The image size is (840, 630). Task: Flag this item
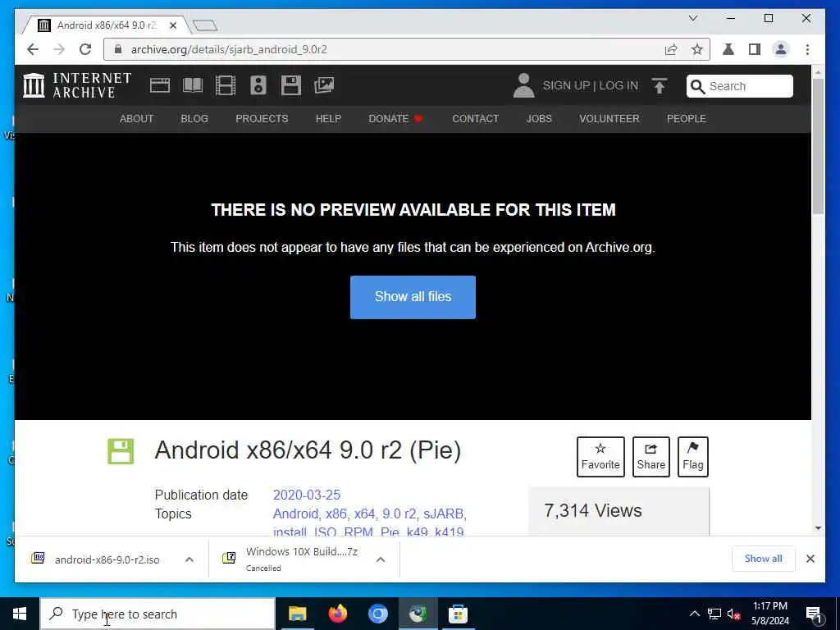coord(692,456)
